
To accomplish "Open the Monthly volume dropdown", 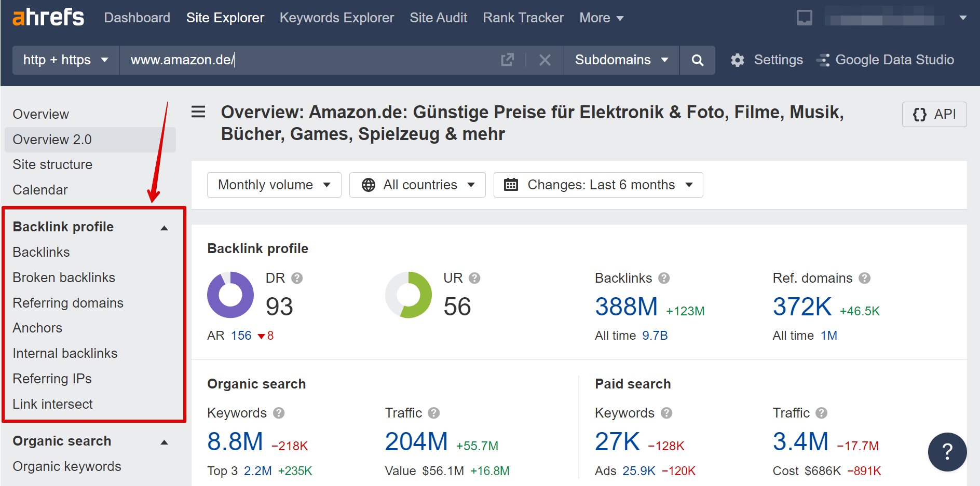I will tap(274, 185).
